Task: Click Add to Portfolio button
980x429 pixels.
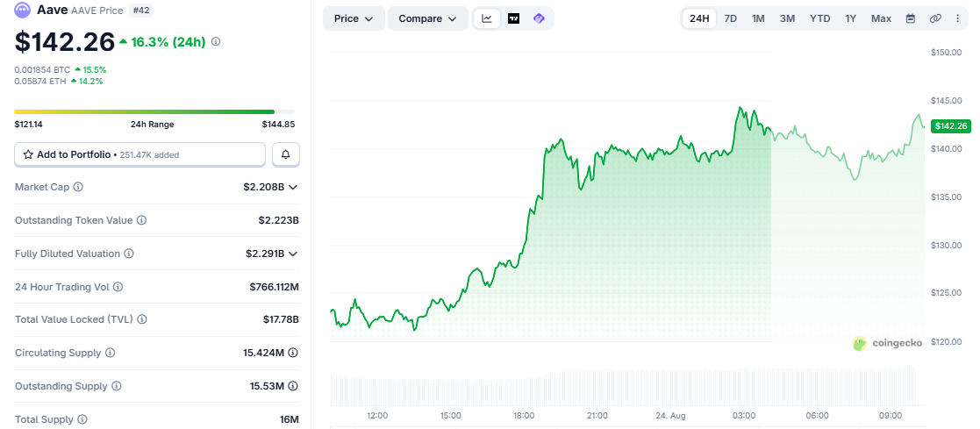Action: click(x=140, y=154)
